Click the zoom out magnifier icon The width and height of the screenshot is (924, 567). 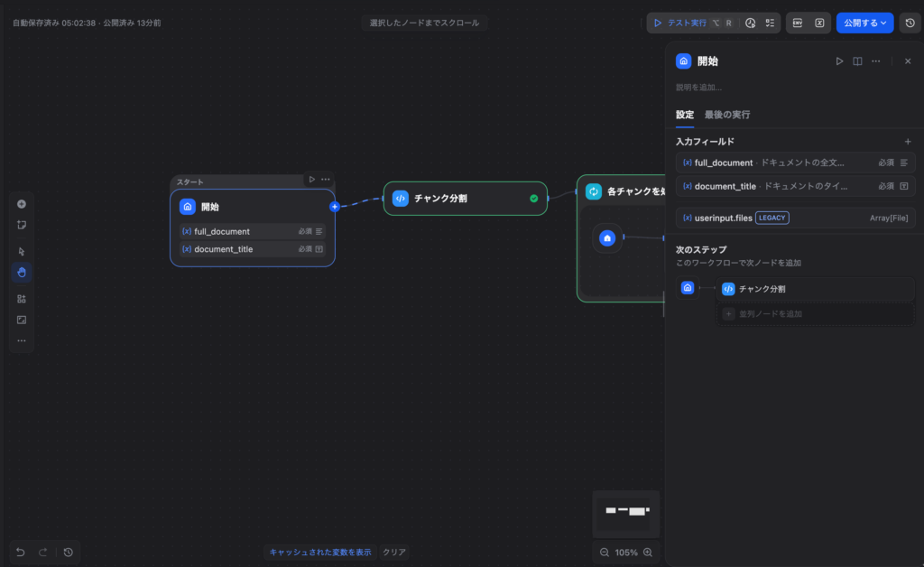[604, 552]
